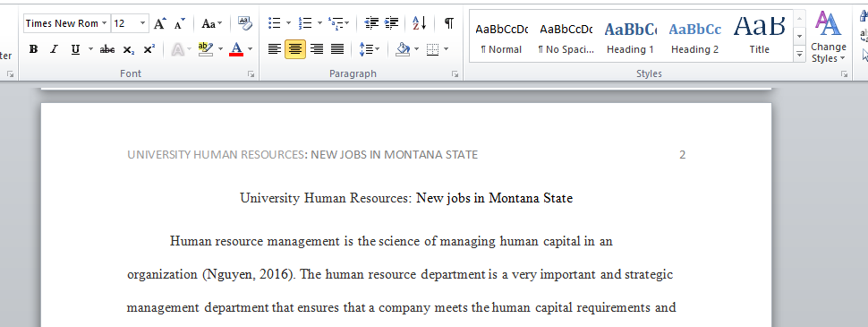Open the font color dropdown arrow
868x327 pixels.
click(x=250, y=49)
